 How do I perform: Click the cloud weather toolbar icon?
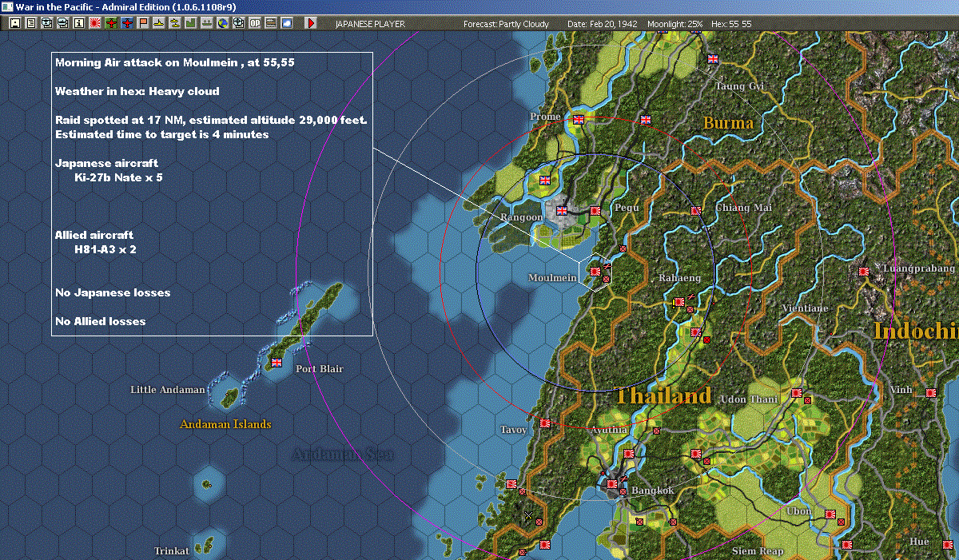pyautogui.click(x=287, y=23)
